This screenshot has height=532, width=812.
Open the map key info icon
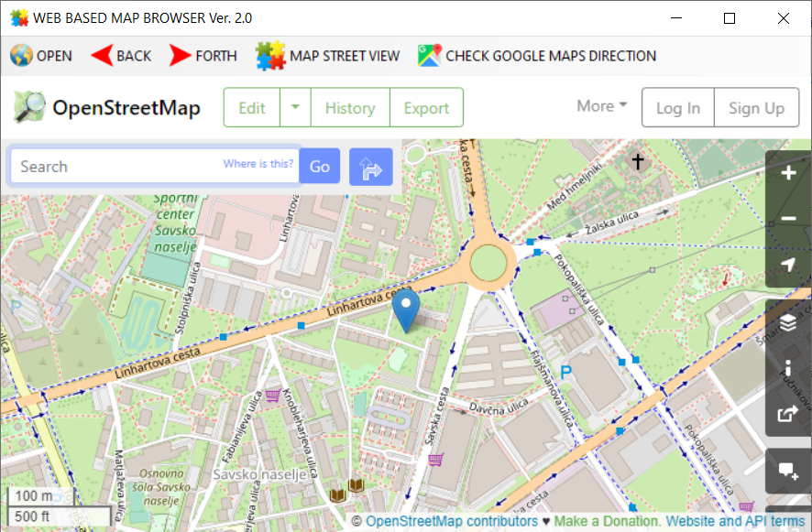click(788, 368)
